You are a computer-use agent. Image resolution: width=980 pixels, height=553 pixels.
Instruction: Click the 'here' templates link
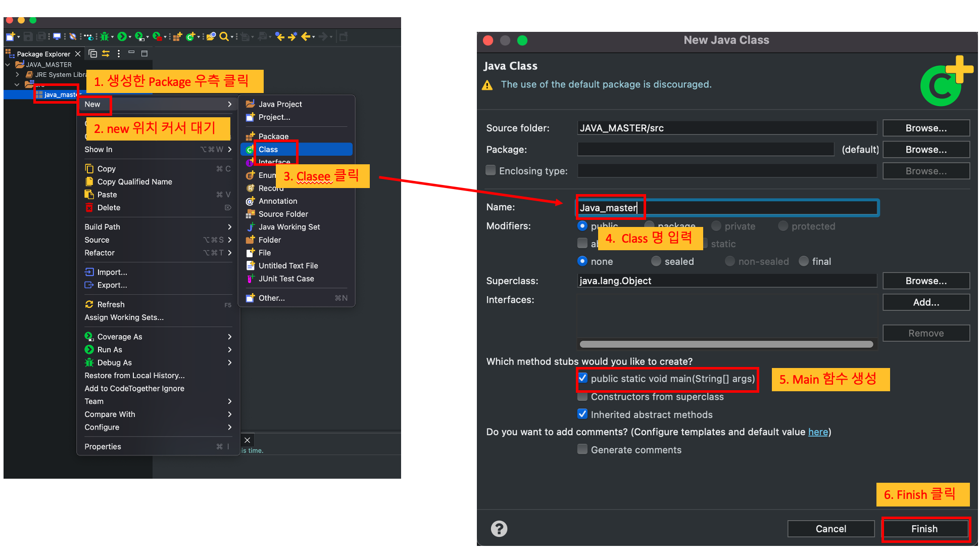coord(817,432)
